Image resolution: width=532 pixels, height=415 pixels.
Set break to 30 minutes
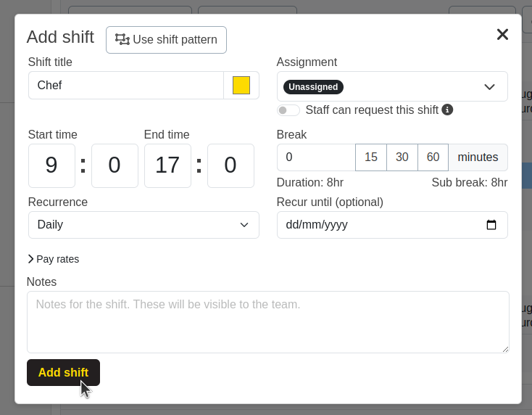[402, 157]
